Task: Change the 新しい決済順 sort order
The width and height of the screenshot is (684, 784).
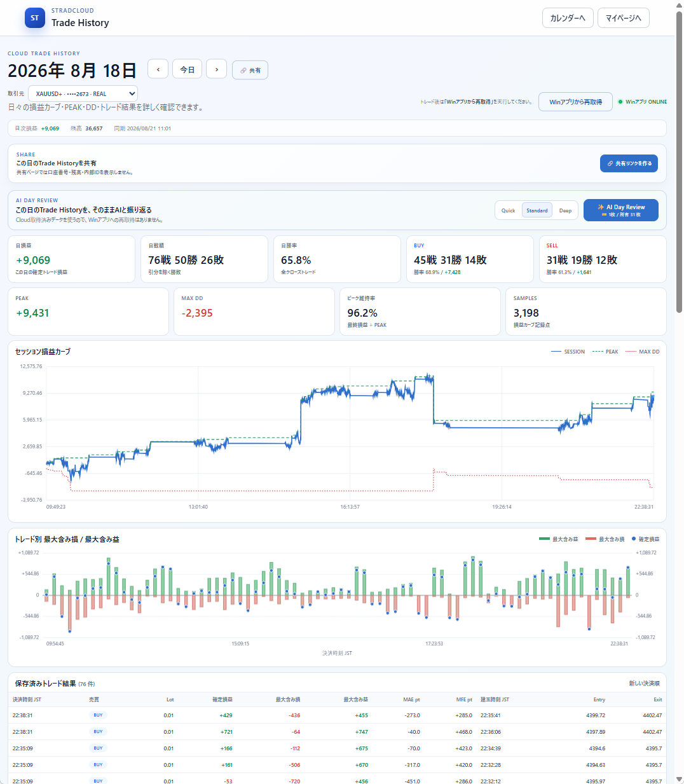Action: coord(644,684)
